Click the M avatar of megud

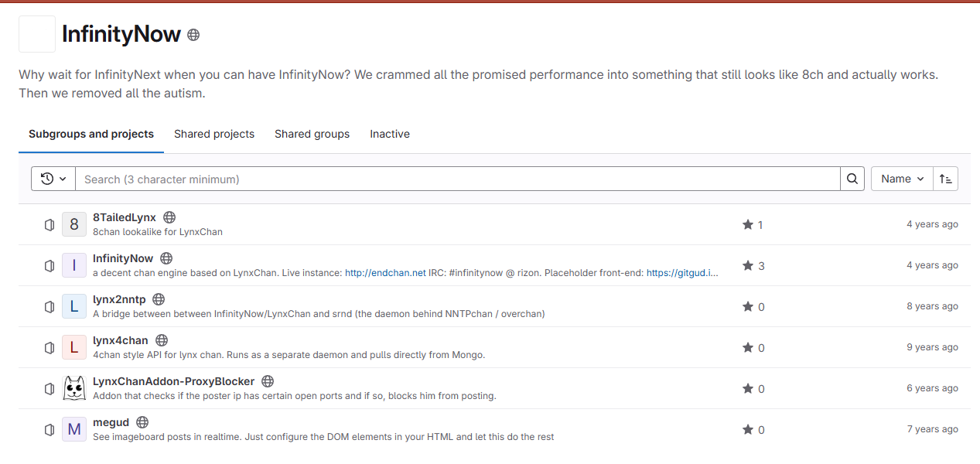[x=74, y=429]
